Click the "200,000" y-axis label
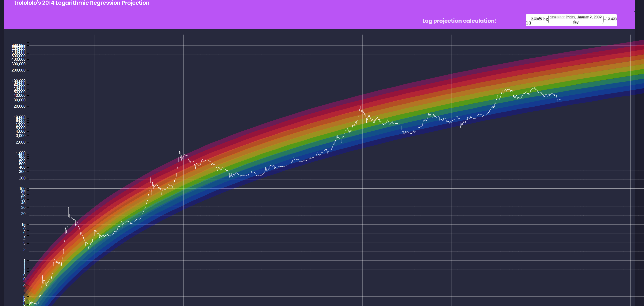 pos(19,70)
